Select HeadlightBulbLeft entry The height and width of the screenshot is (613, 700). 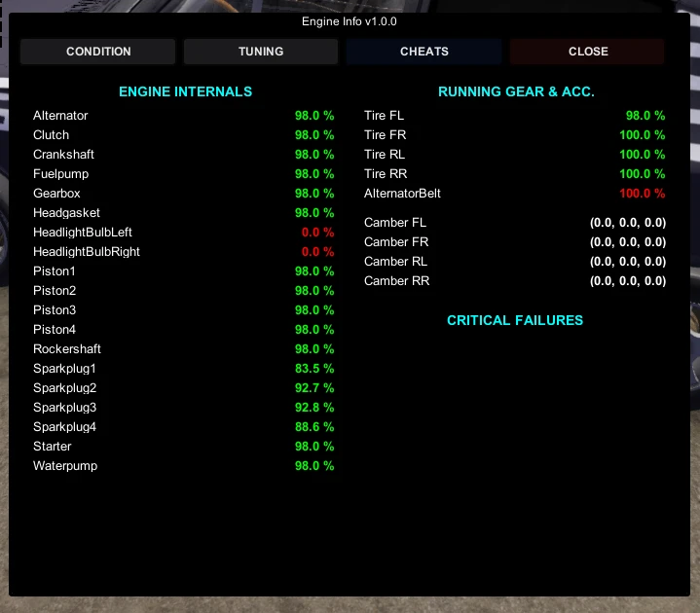coord(83,233)
